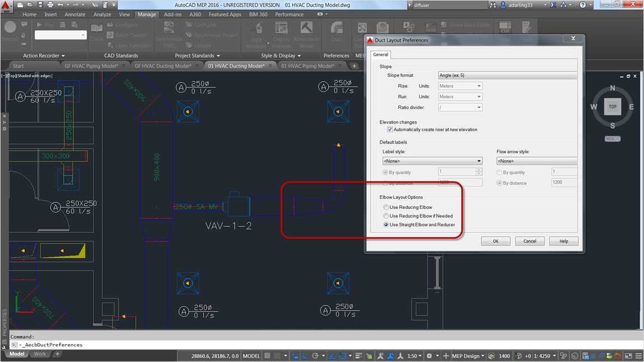The height and width of the screenshot is (362, 644).
Task: Click the Save icon in quick access toolbar
Action: coord(40,5)
